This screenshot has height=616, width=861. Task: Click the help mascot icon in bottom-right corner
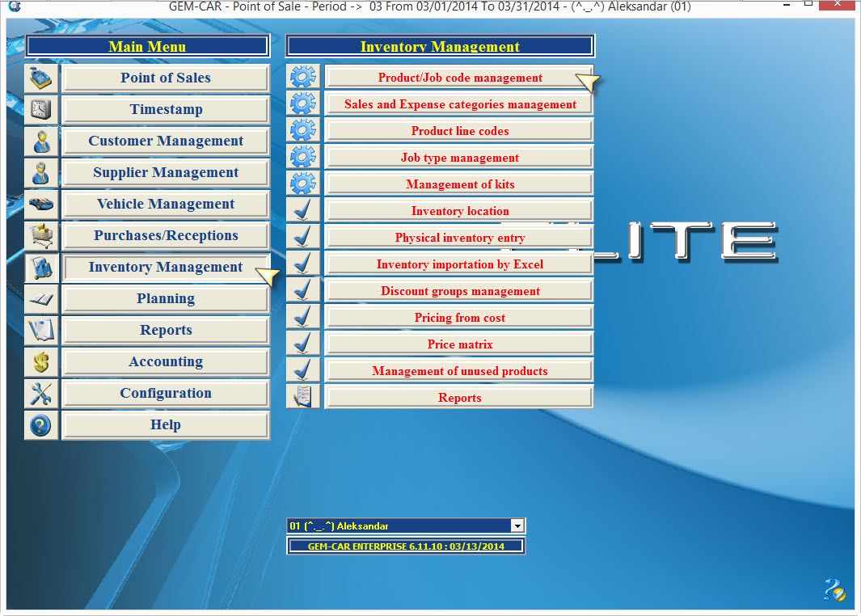(834, 589)
